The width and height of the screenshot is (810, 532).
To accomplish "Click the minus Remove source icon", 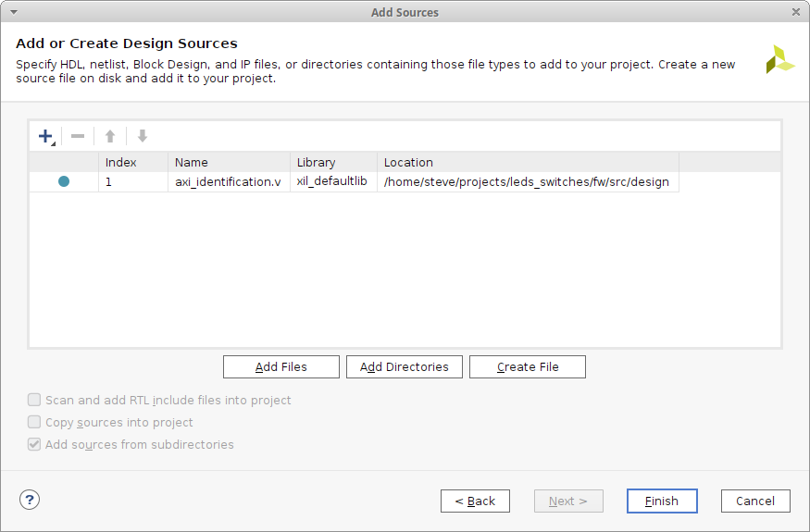I will click(x=78, y=136).
